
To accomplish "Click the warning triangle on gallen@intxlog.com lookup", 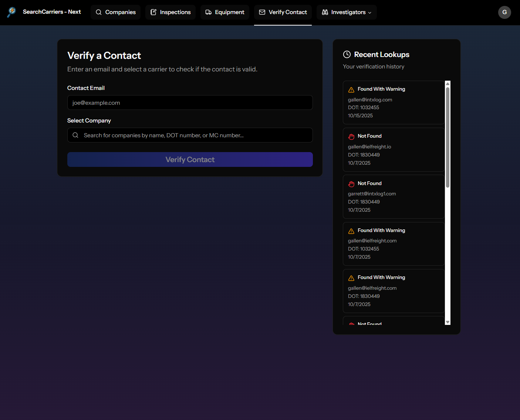I will point(351,89).
